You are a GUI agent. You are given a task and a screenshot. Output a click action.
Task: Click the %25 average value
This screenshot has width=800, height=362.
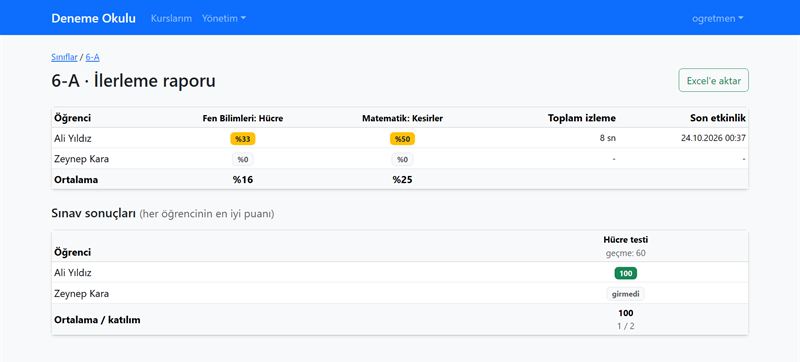(x=403, y=179)
